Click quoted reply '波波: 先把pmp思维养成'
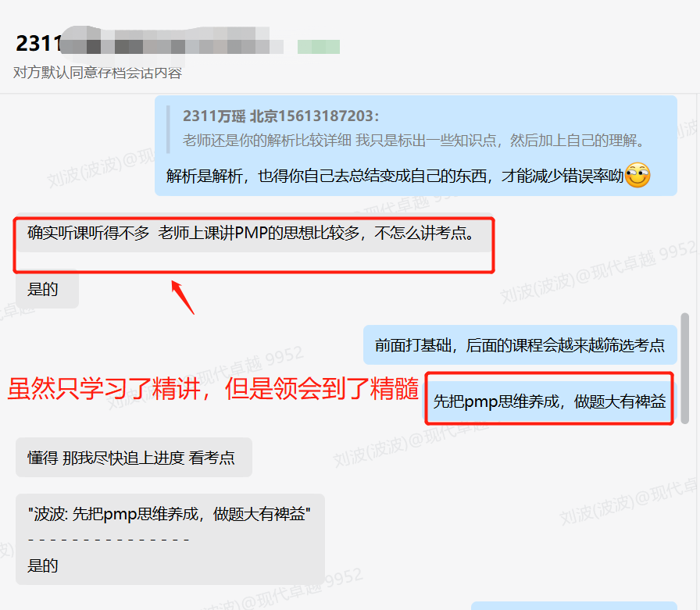Image resolution: width=700 pixels, height=610 pixels. coord(170,514)
